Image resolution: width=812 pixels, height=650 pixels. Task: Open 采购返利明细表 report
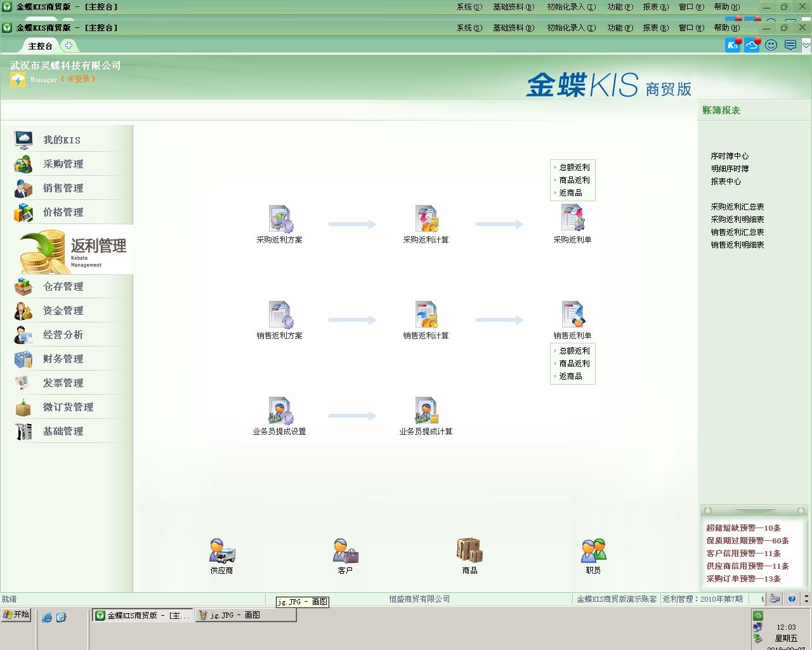[x=737, y=219]
